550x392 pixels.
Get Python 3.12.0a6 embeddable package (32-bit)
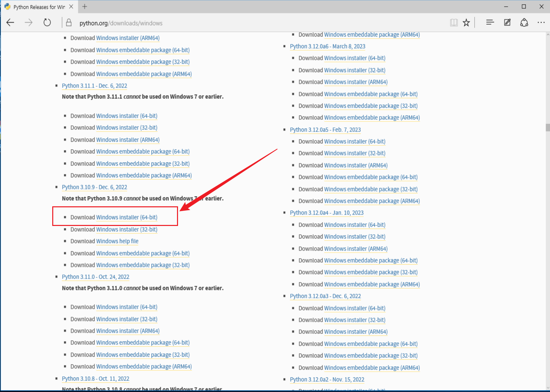pos(371,106)
